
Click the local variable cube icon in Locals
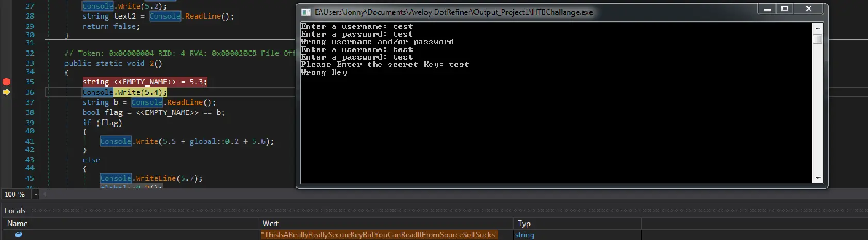point(19,235)
